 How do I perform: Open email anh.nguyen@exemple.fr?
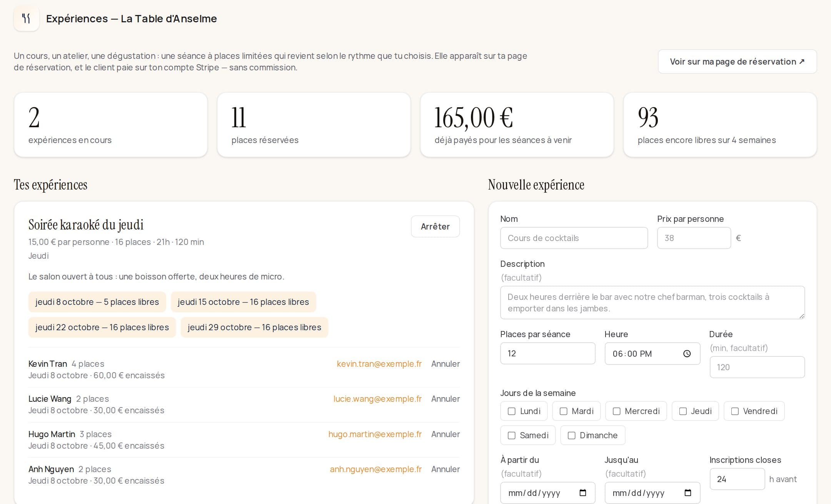[x=375, y=469]
